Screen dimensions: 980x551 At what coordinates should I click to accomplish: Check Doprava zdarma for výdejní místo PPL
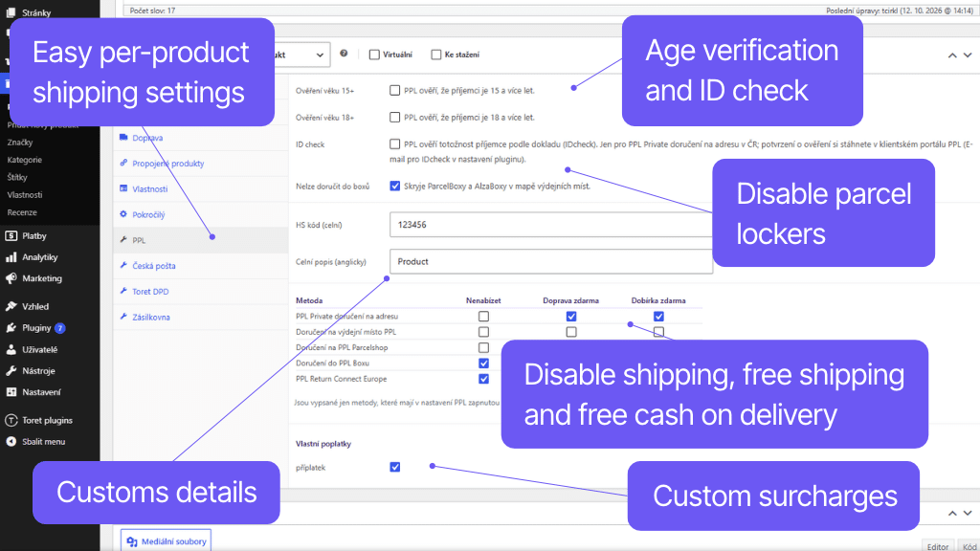(x=571, y=332)
